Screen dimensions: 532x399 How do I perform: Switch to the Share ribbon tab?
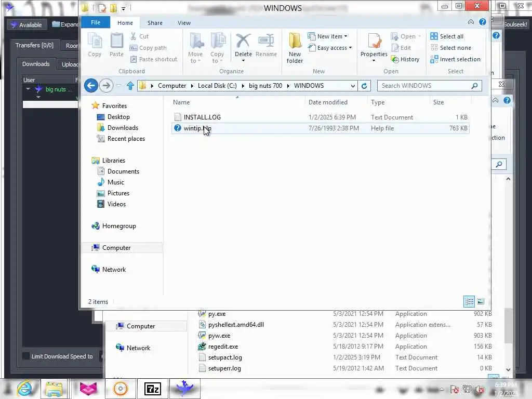click(x=155, y=23)
